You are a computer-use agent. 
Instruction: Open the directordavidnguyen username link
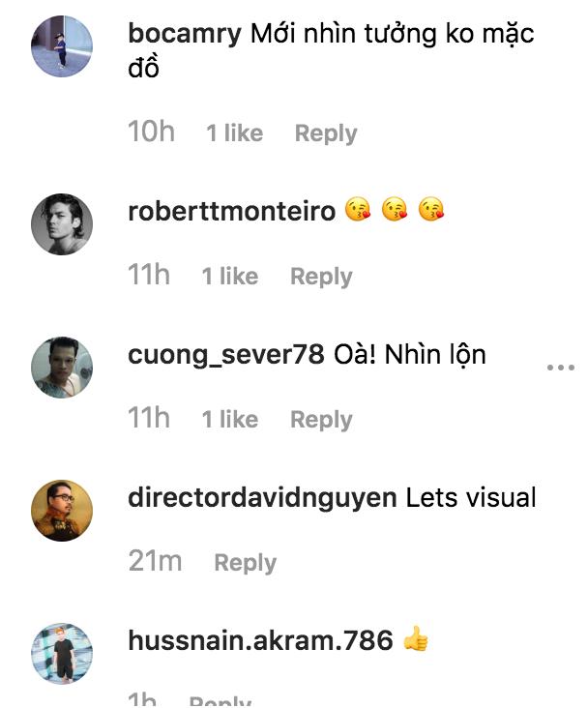(x=262, y=498)
